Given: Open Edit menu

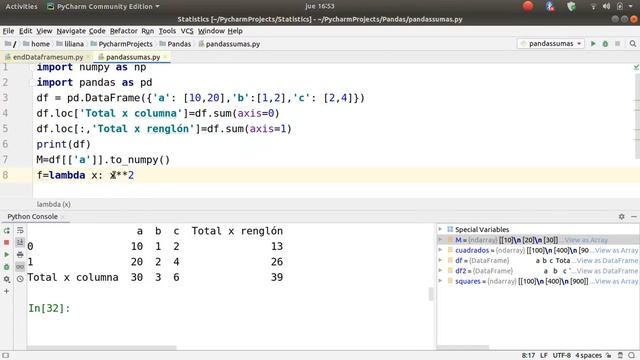Looking at the screenshot, I should coord(25,31).
